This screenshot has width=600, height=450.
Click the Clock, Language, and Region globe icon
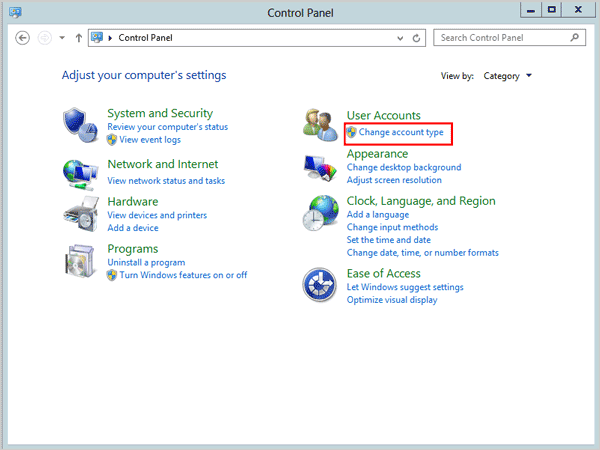click(320, 213)
